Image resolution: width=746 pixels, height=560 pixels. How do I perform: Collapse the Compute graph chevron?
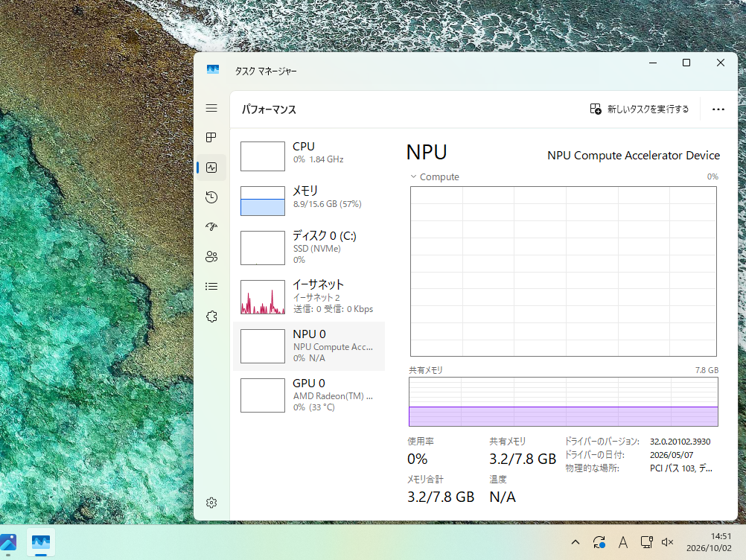[413, 176]
